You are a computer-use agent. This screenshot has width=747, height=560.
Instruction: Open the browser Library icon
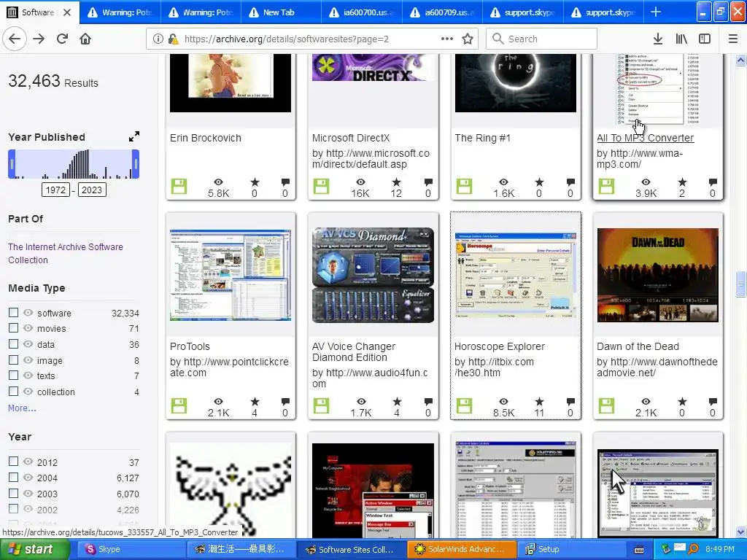pyautogui.click(x=681, y=39)
